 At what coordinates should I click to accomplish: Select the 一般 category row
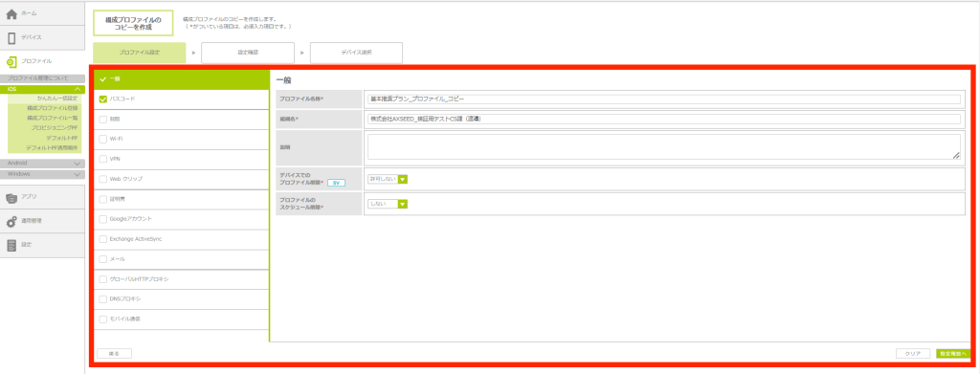point(181,79)
